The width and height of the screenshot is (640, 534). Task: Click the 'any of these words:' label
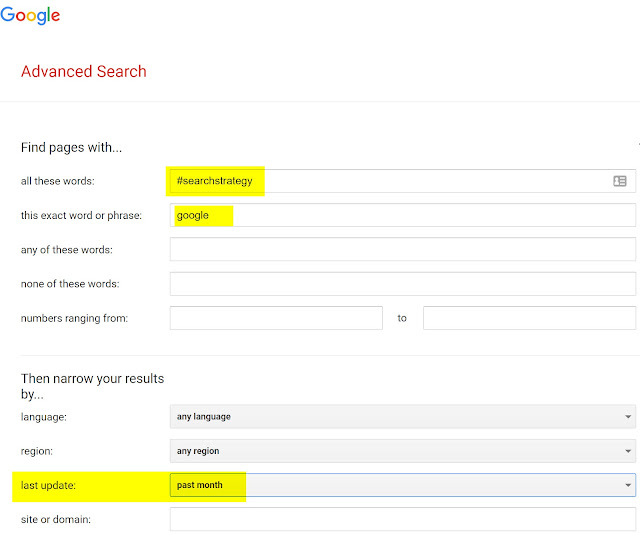[x=67, y=249]
